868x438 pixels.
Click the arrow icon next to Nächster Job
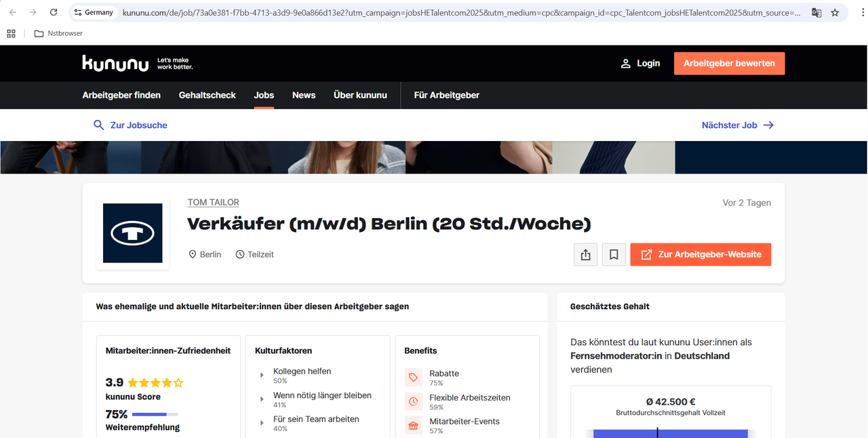(768, 125)
